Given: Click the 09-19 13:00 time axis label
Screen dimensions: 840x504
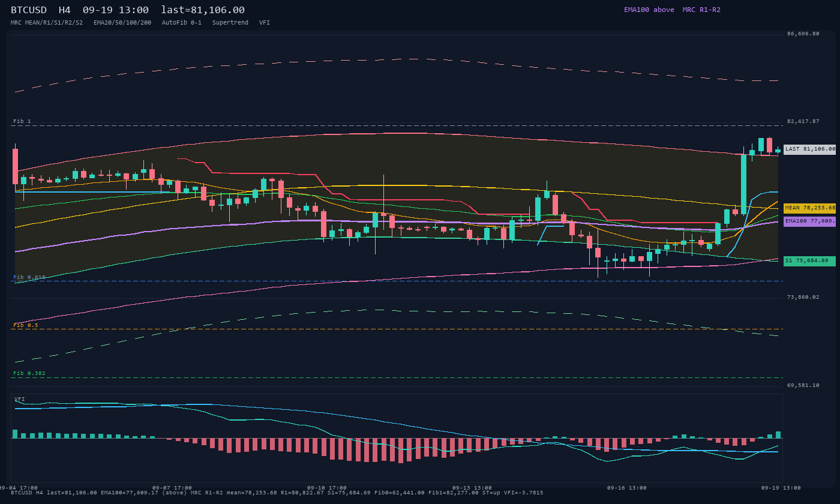Looking at the screenshot, I should (781, 488).
